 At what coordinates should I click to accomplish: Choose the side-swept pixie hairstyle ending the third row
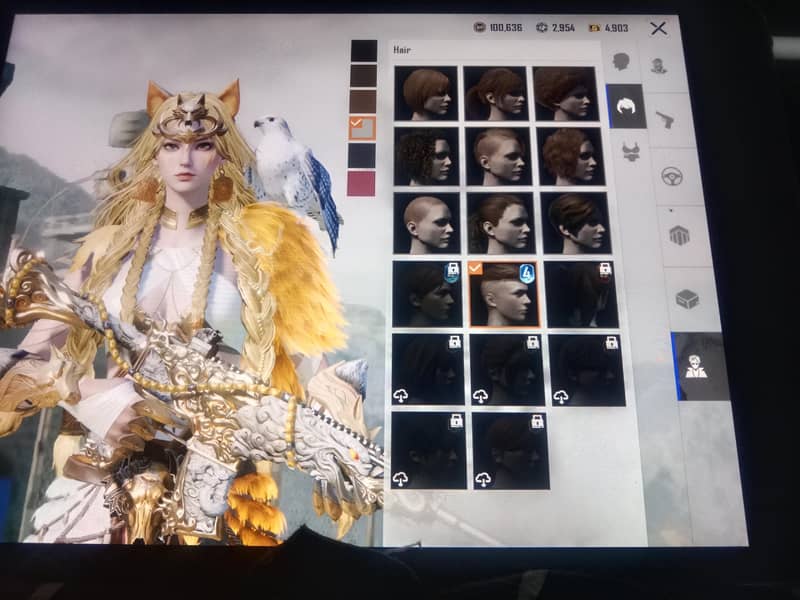[576, 223]
